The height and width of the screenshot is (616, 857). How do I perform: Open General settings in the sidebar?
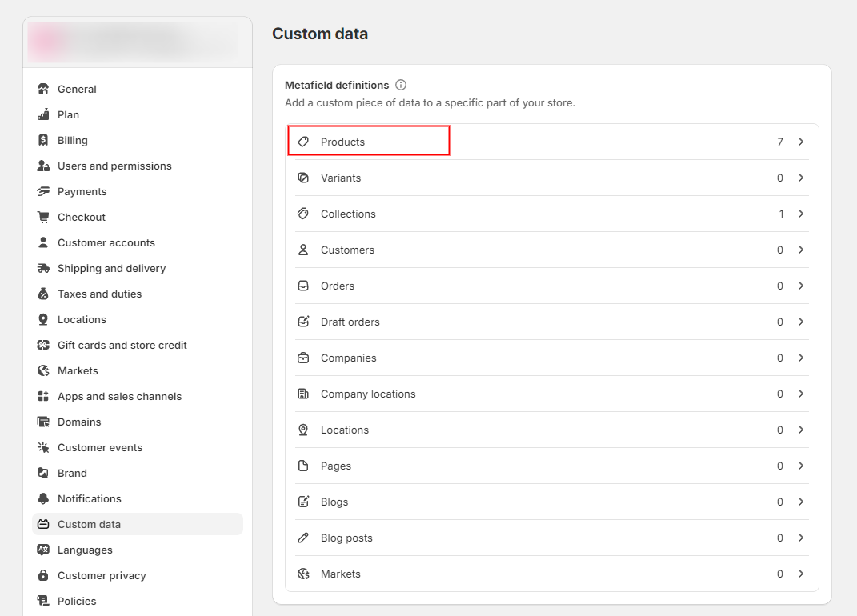coord(77,89)
